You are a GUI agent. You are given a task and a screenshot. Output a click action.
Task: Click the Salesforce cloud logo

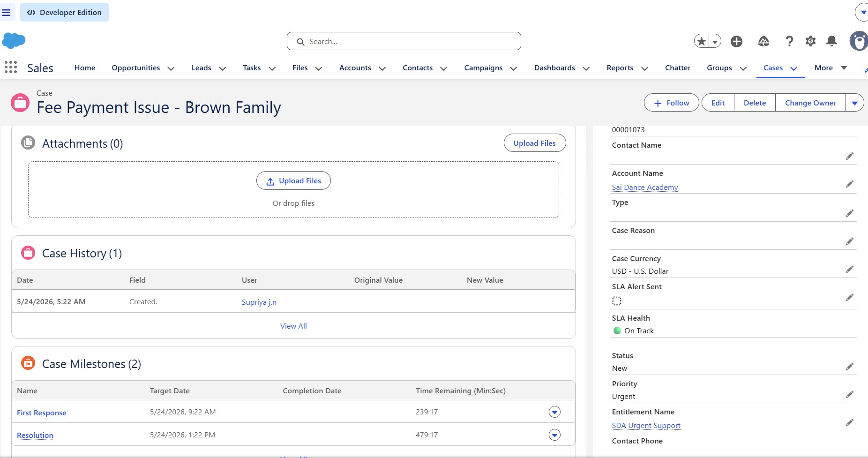tap(14, 41)
